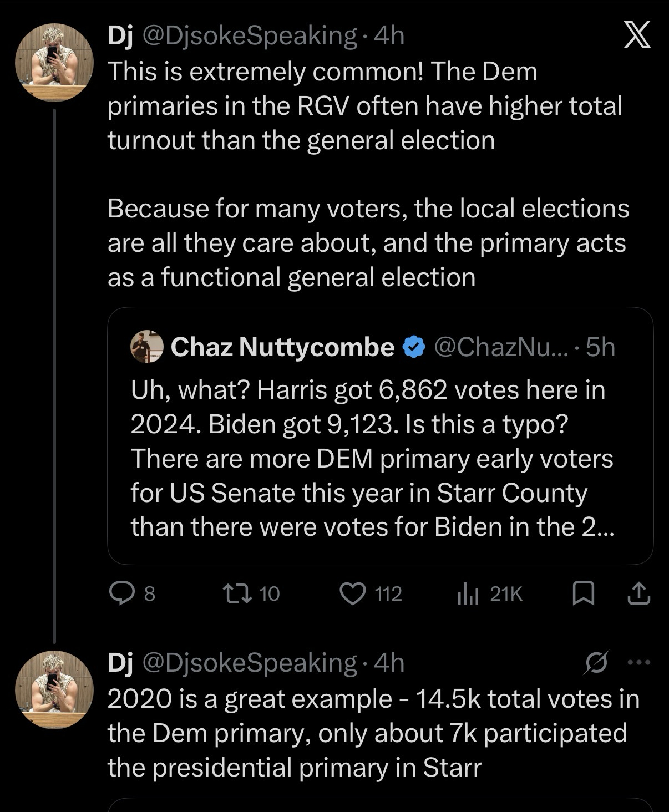Image resolution: width=669 pixels, height=812 pixels.
Task: Click Chaz Nuttycombe's blue verified badge
Action: (x=413, y=348)
